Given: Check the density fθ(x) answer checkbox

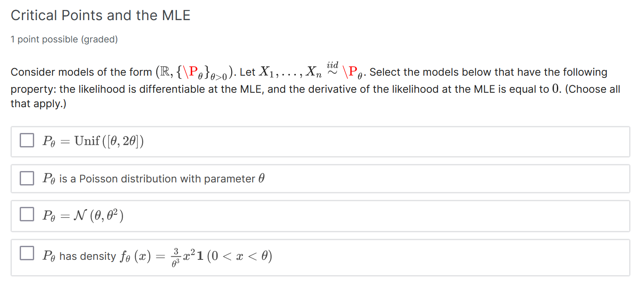Looking at the screenshot, I should click(27, 252).
